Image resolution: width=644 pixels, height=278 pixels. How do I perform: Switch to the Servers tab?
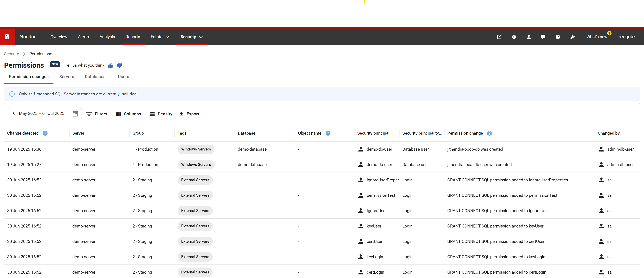(66, 77)
